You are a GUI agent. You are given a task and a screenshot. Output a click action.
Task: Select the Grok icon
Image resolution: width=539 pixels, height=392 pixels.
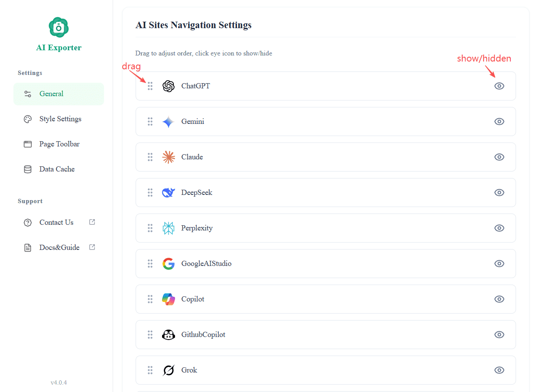pyautogui.click(x=168, y=370)
